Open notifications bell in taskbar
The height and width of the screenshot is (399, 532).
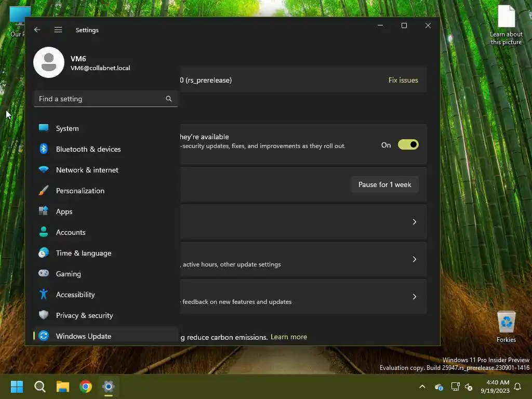click(x=517, y=387)
